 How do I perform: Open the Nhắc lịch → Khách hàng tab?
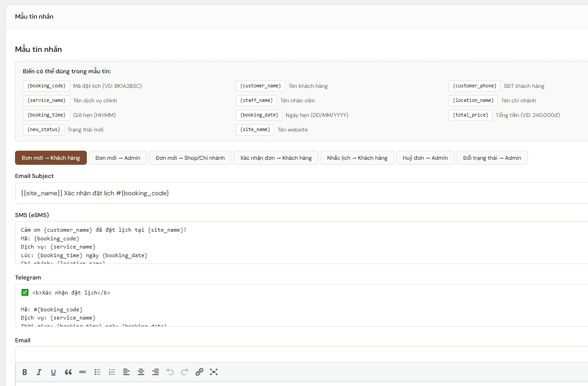click(357, 158)
